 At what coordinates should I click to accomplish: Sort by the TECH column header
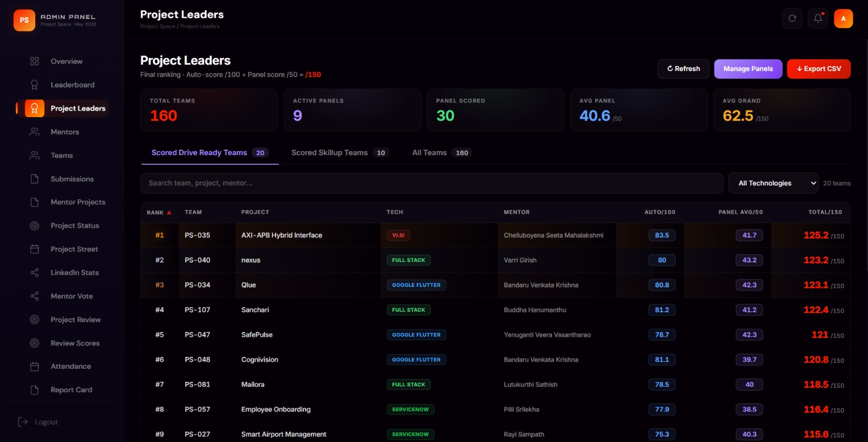395,213
